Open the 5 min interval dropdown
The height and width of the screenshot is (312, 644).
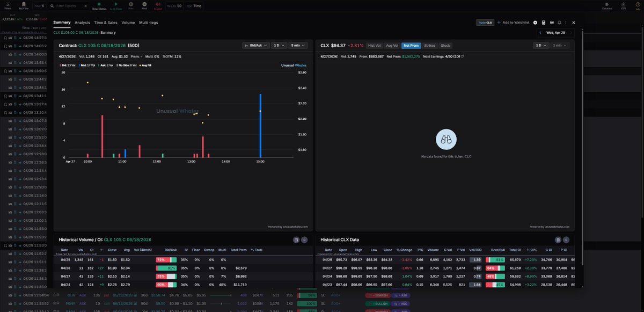click(x=298, y=46)
